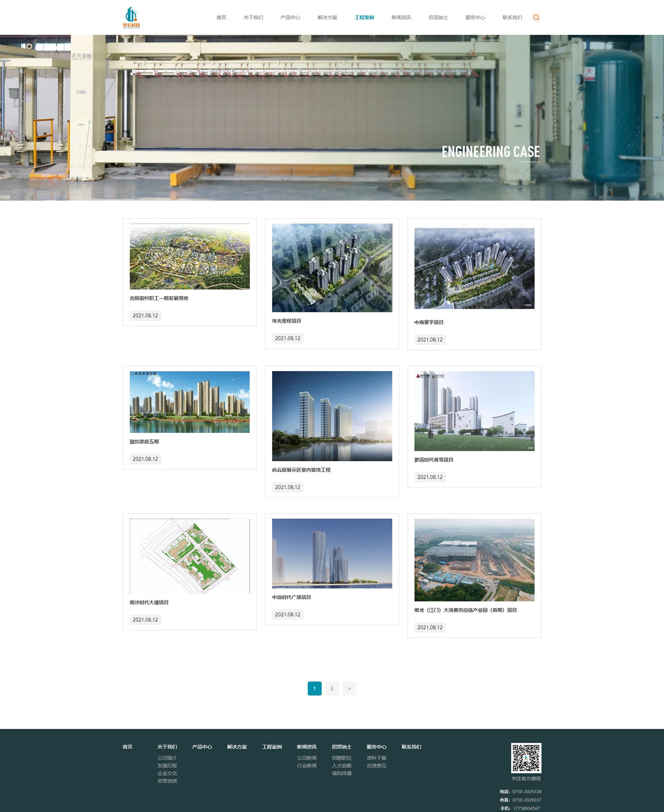
Task: Click the 中海寰宇项目 title link
Action: pos(429,322)
